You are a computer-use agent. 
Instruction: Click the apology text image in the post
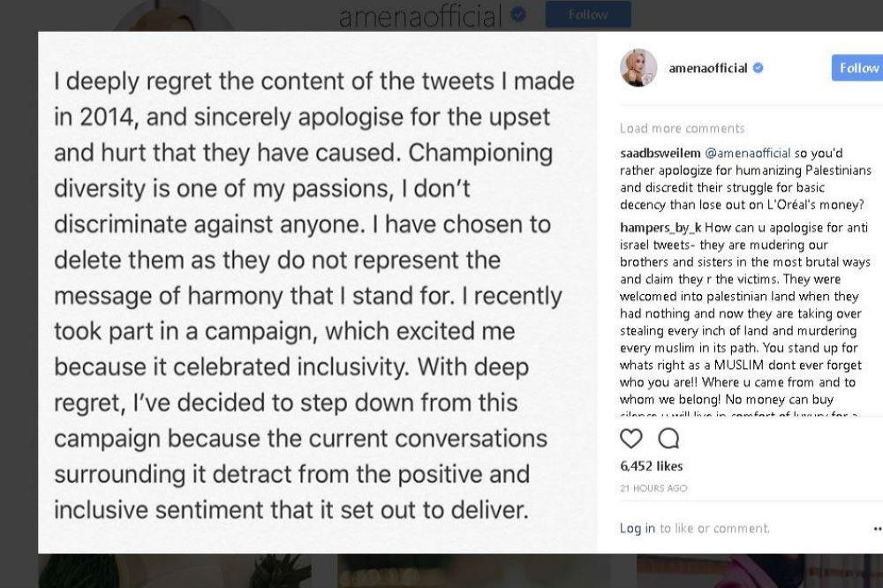point(318,292)
